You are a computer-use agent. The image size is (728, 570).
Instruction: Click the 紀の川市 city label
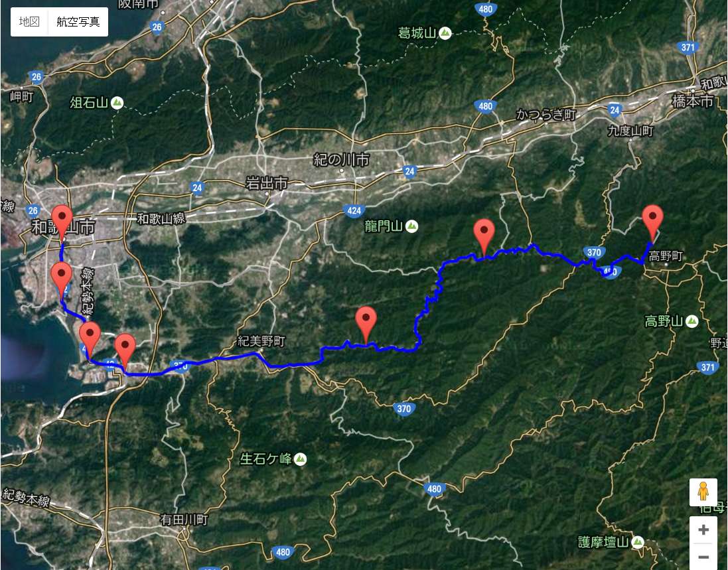tap(341, 160)
